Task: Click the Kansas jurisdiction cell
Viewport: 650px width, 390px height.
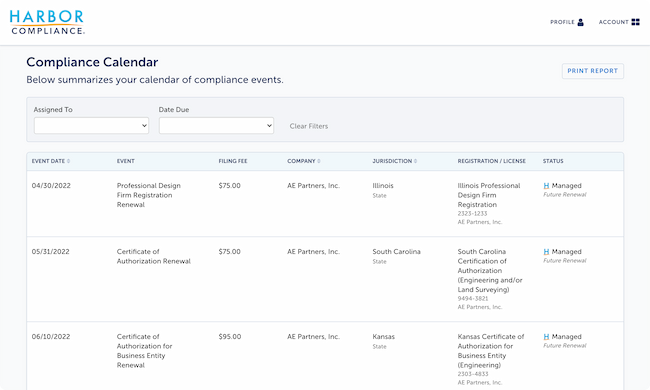Action: pyautogui.click(x=383, y=337)
